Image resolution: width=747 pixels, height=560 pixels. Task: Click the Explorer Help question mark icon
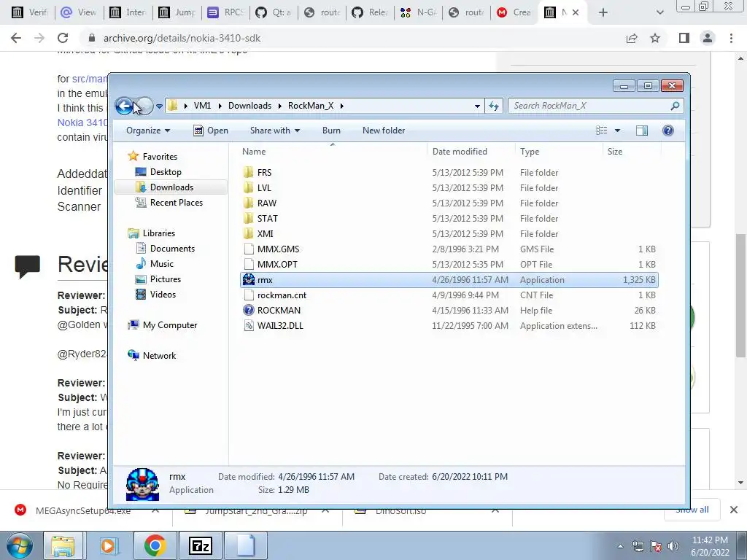click(668, 131)
